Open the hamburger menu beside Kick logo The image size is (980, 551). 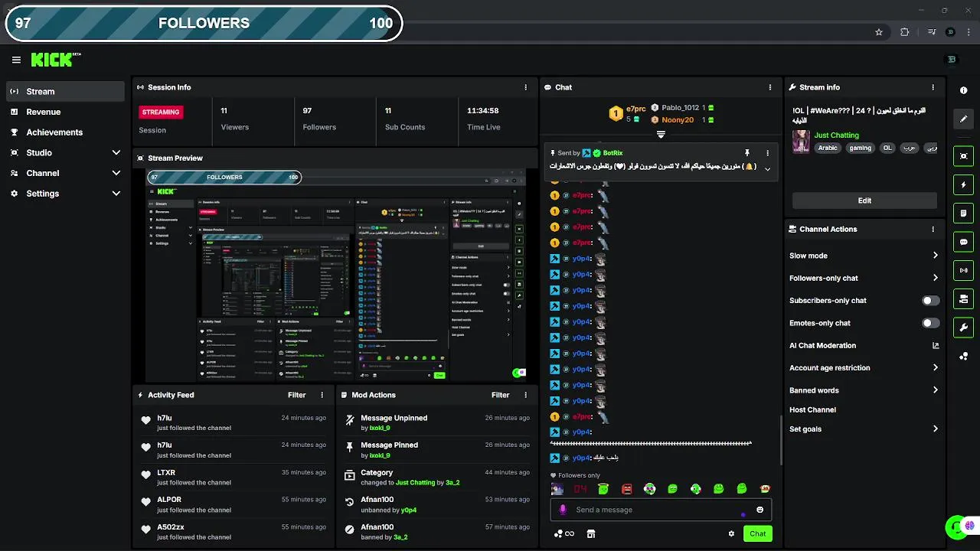tap(16, 60)
